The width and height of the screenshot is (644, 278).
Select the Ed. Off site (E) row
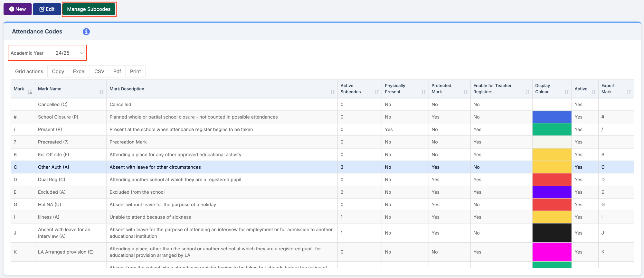coord(322,154)
